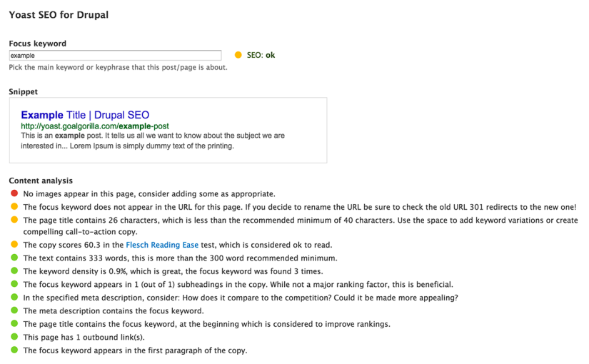Click green indicator for meta description keyword
Screen dimensions: 589x364
(x=14, y=310)
